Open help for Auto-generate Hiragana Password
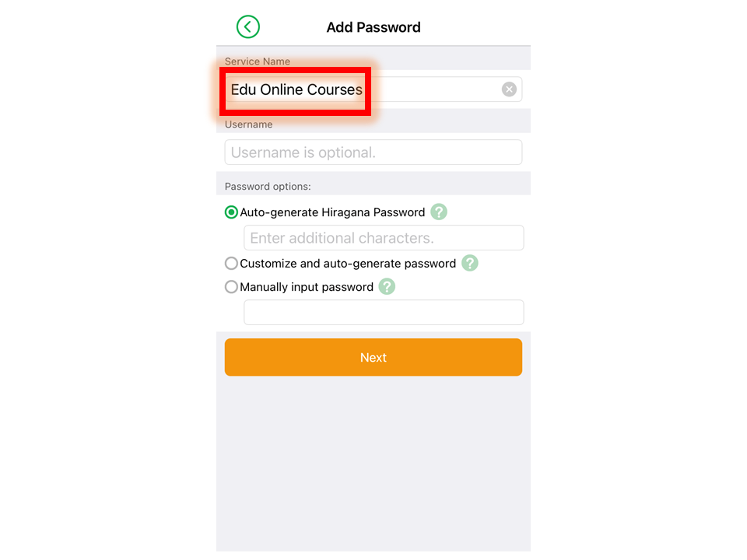747x560 pixels. 438,212
